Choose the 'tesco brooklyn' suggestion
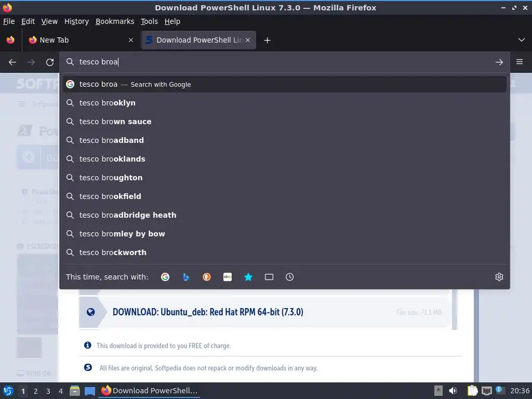 pos(285,103)
